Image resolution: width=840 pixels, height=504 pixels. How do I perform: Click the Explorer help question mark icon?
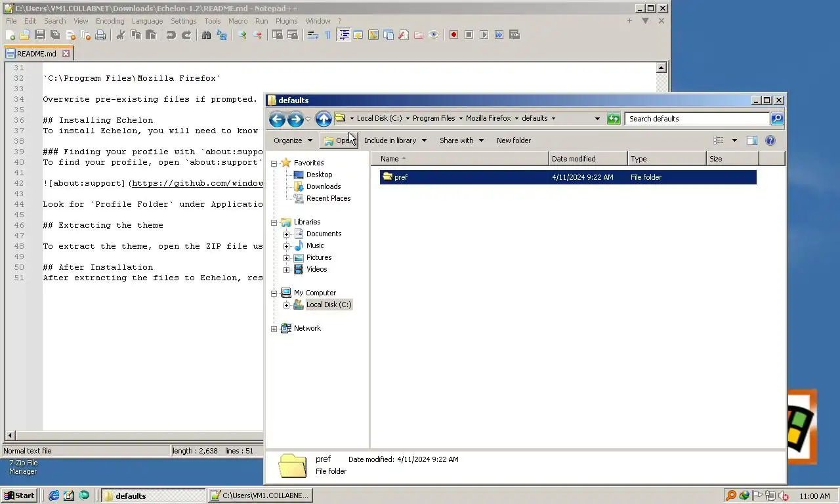click(x=770, y=140)
